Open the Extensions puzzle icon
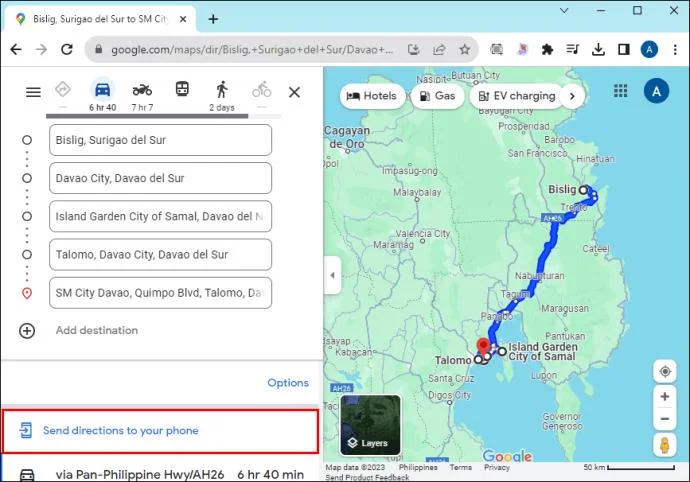 tap(547, 49)
